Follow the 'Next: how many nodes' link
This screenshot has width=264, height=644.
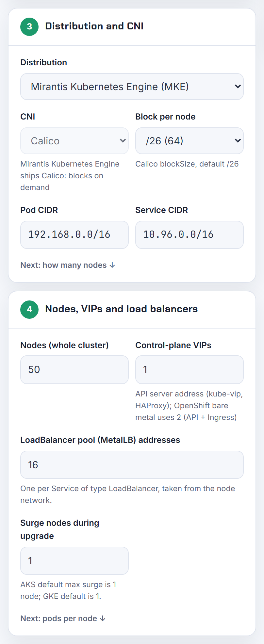(x=68, y=265)
